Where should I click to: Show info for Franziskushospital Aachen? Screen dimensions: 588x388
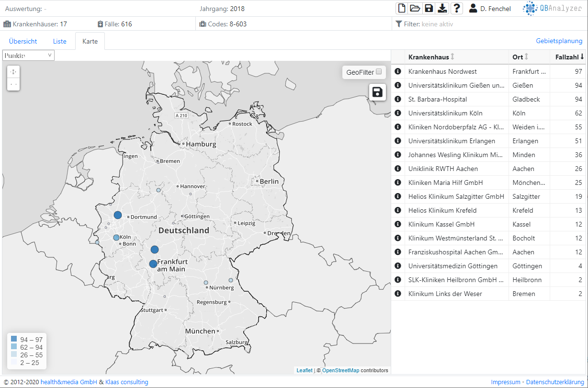(x=397, y=252)
